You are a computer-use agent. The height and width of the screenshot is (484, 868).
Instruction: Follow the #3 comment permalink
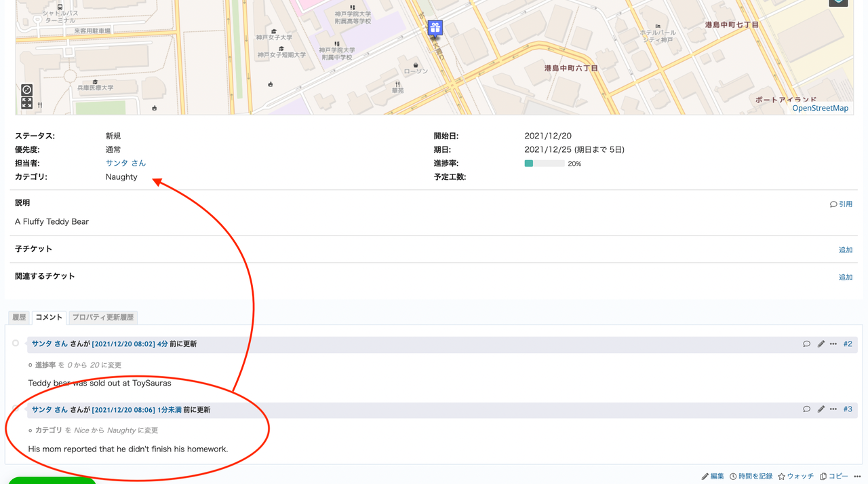pos(848,409)
